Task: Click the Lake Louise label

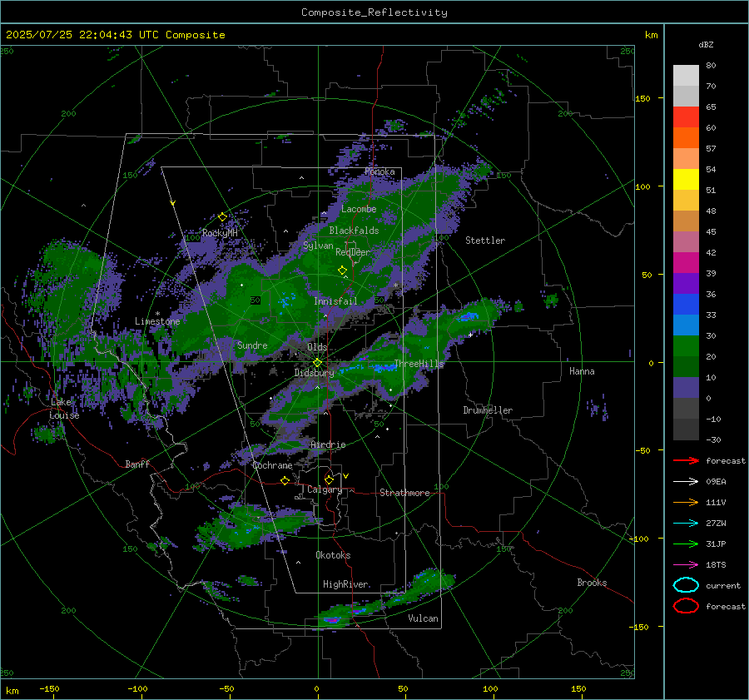Action: coord(64,409)
